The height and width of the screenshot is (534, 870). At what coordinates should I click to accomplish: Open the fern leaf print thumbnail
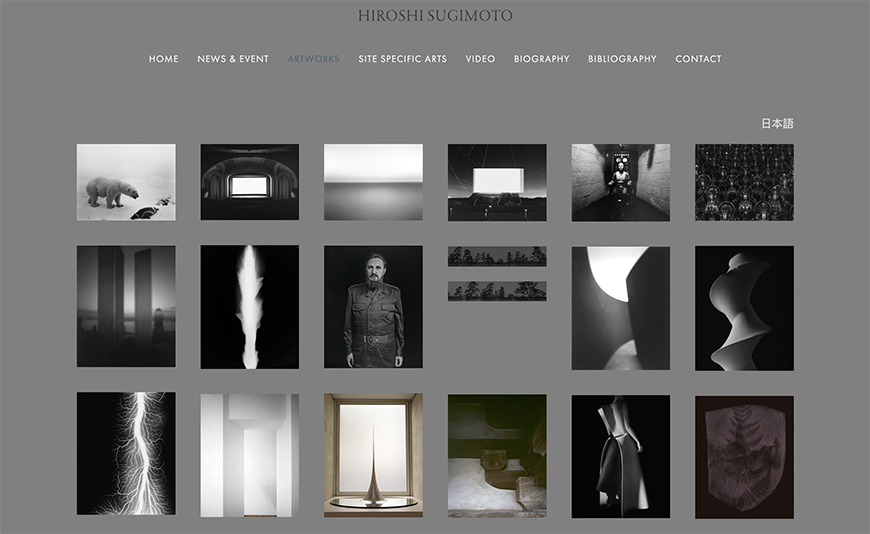point(745,457)
